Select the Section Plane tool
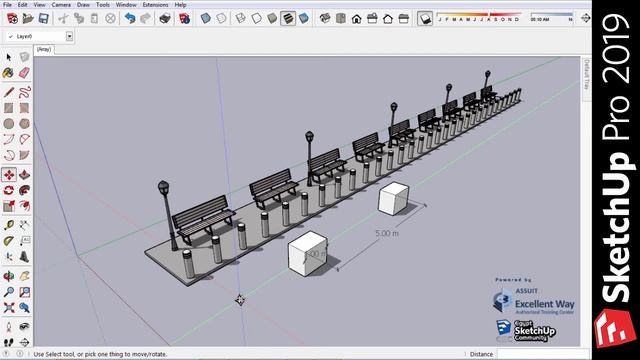 point(24,342)
